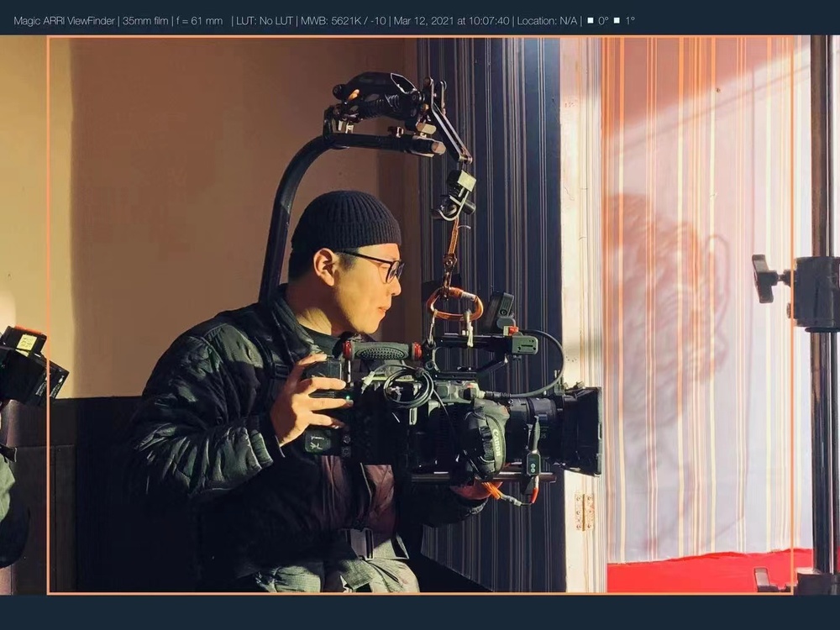Select the 35mm film format label
This screenshot has height=630, width=840.
click(x=144, y=20)
